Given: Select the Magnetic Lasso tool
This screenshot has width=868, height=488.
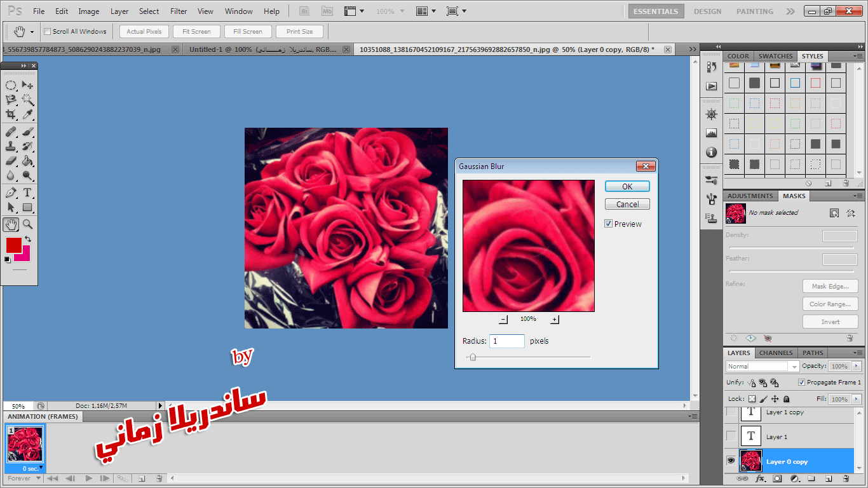Looking at the screenshot, I should click(11, 100).
